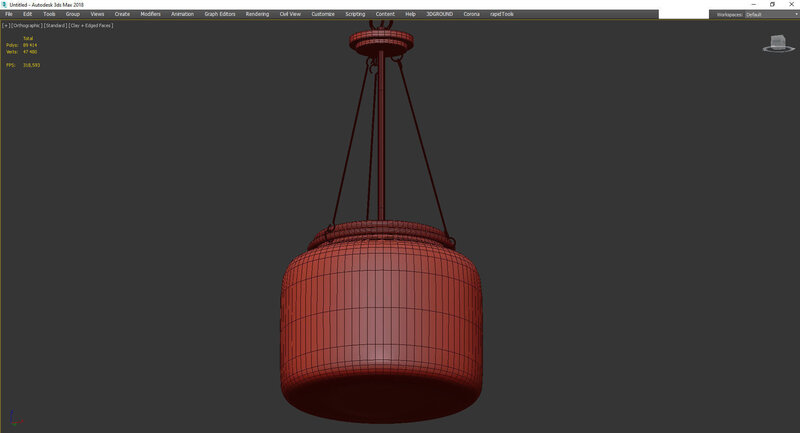The width and height of the screenshot is (800, 433).
Task: Open the Scripting menu
Action: tap(355, 15)
